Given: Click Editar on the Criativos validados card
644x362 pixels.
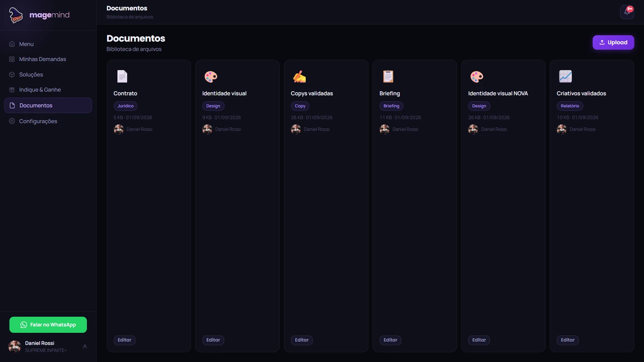Looking at the screenshot, I should pos(568,340).
